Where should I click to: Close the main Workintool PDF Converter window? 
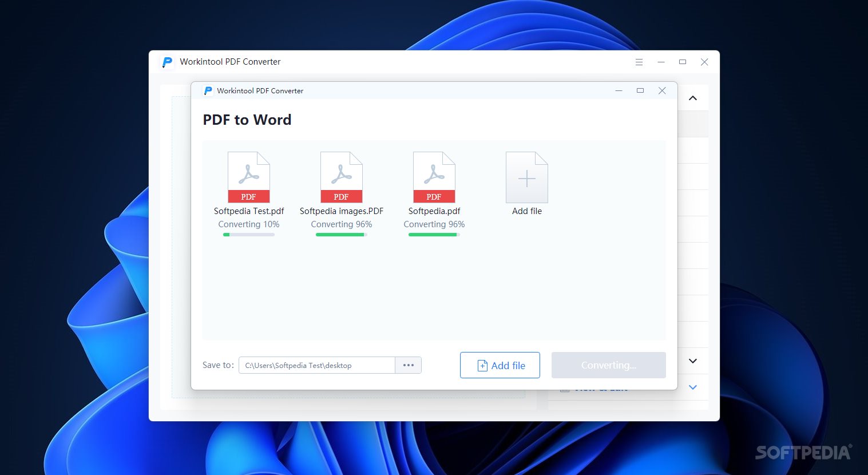(704, 62)
